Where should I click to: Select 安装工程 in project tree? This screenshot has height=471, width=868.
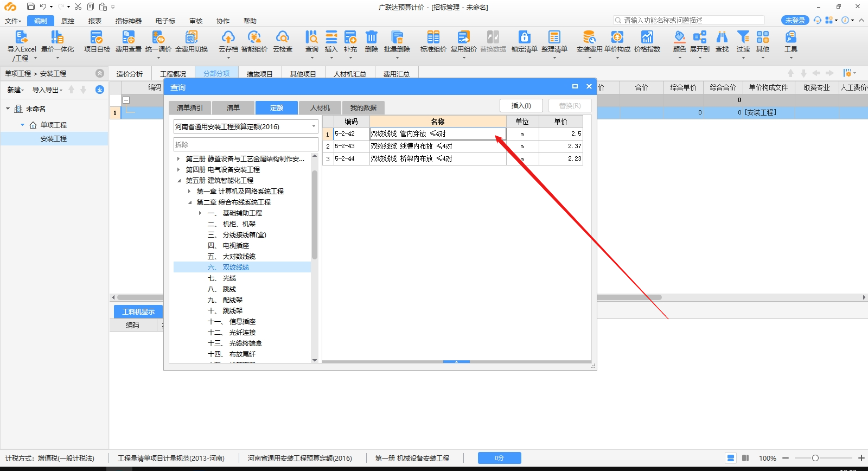tap(54, 139)
